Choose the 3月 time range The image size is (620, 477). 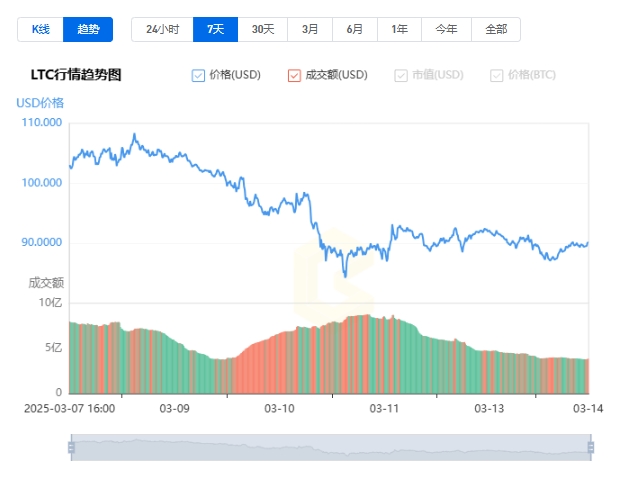pyautogui.click(x=310, y=29)
